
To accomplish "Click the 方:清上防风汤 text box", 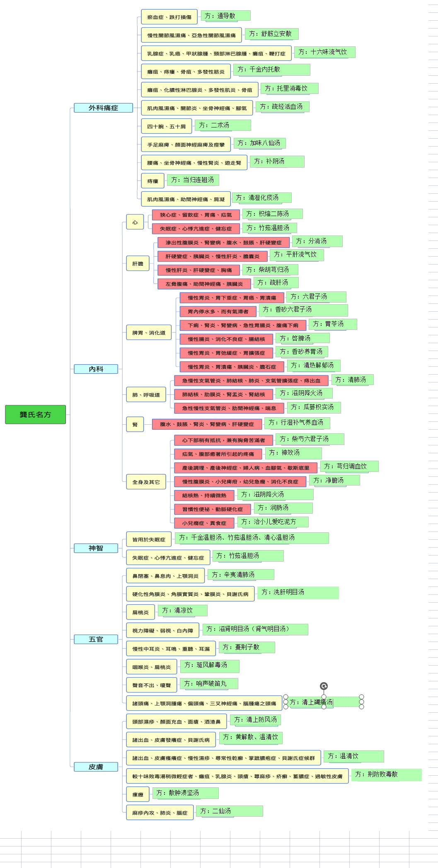I will pyautogui.click(x=256, y=720).
